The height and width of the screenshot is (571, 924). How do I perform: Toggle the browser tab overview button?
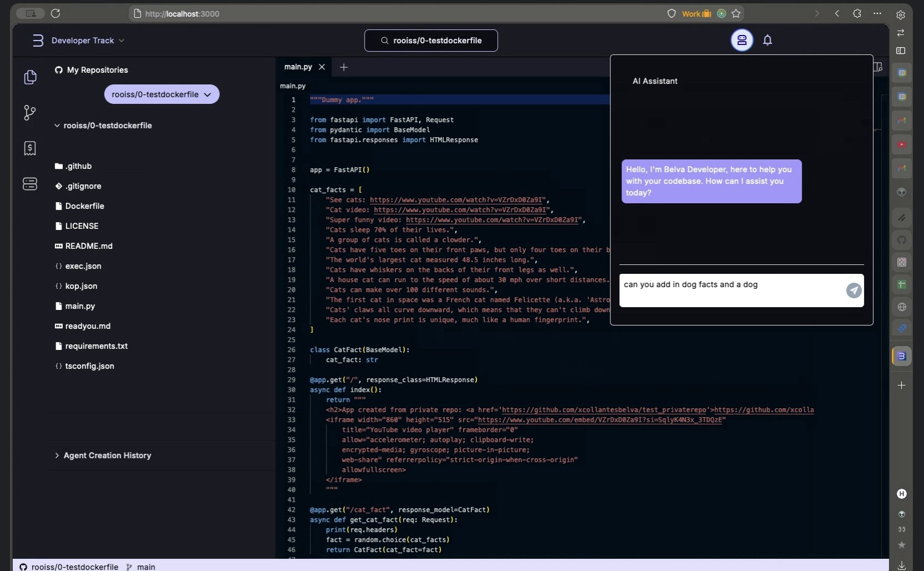(x=31, y=13)
